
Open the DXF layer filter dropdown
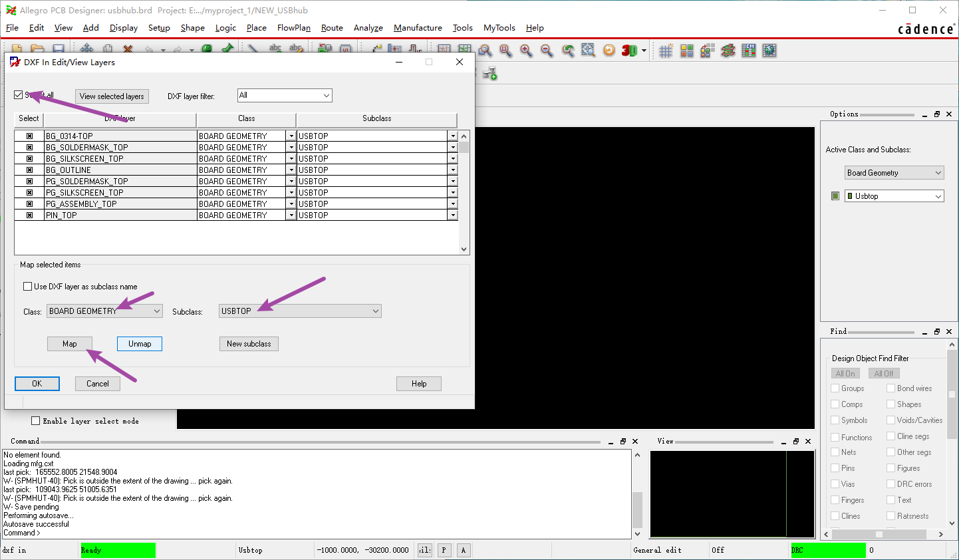tap(285, 96)
